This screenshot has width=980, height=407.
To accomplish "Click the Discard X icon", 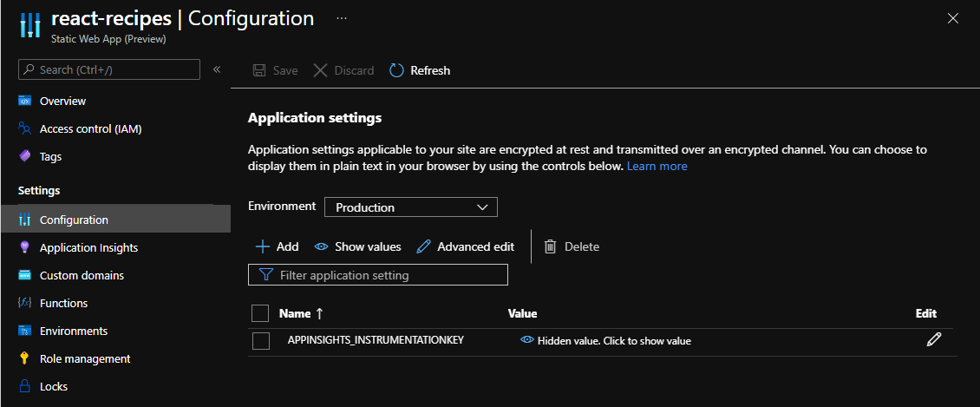I will point(320,70).
